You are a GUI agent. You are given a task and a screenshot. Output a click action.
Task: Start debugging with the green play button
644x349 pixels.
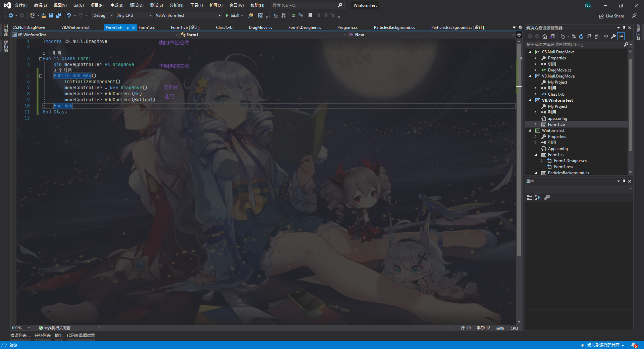coord(227,15)
